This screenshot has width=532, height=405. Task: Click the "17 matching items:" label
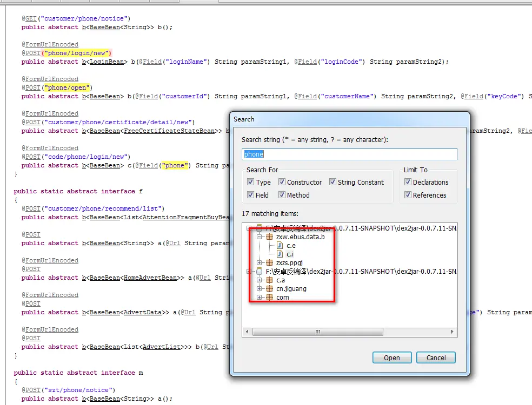(270, 213)
